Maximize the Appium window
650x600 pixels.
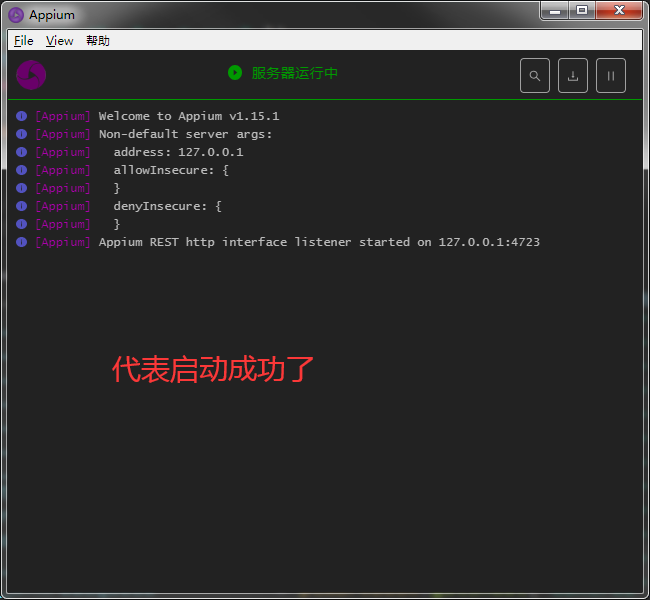[582, 10]
